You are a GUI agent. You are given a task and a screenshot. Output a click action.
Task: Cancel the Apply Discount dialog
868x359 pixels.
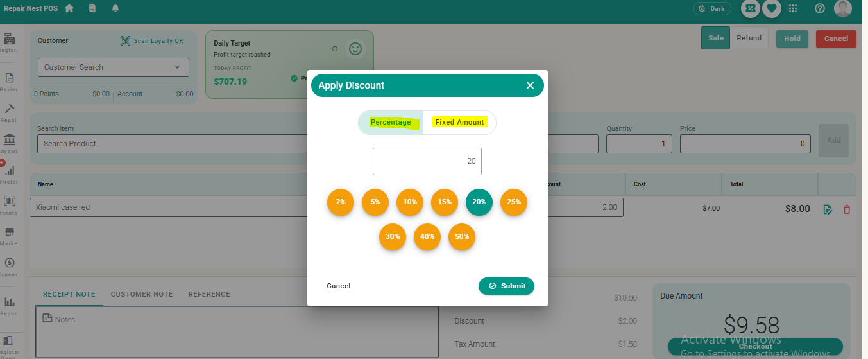339,286
